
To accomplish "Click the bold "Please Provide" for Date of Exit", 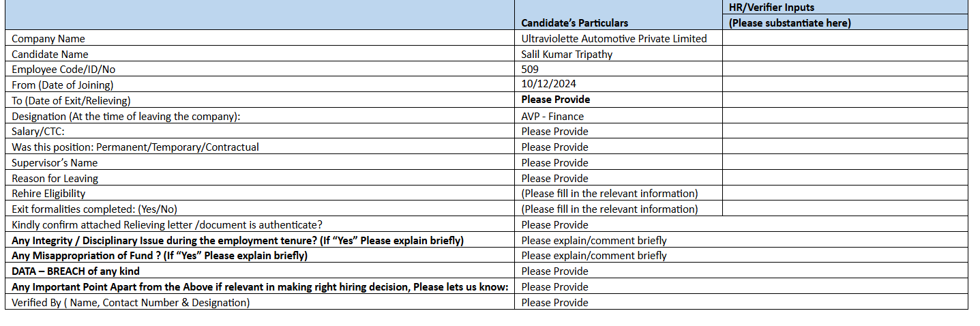I will click(x=556, y=100).
